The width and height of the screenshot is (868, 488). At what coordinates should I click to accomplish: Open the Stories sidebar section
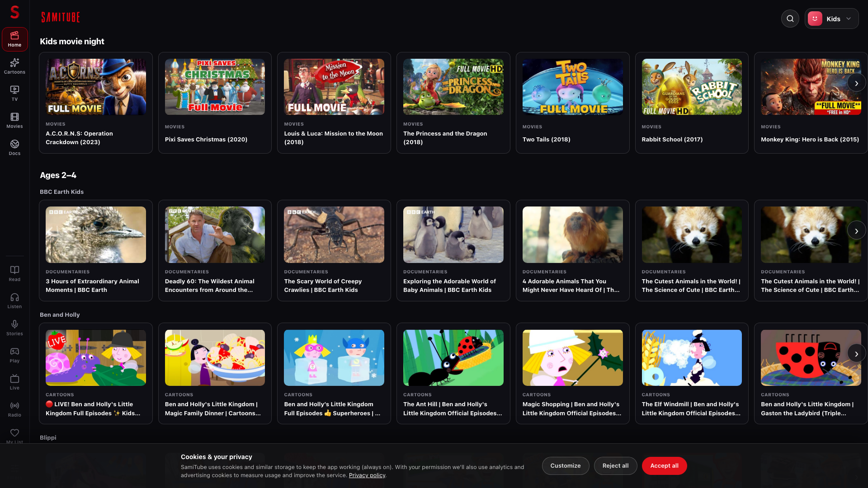point(14,328)
